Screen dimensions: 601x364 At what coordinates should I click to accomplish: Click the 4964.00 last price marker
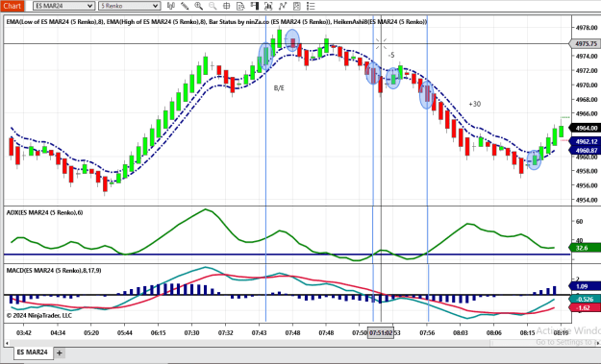pos(586,128)
